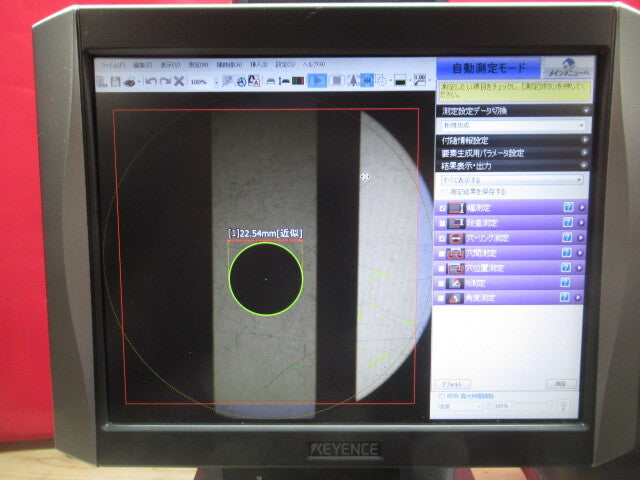Click help icon on 穴位置測定 row
This screenshot has width=640, height=480.
coord(566,267)
